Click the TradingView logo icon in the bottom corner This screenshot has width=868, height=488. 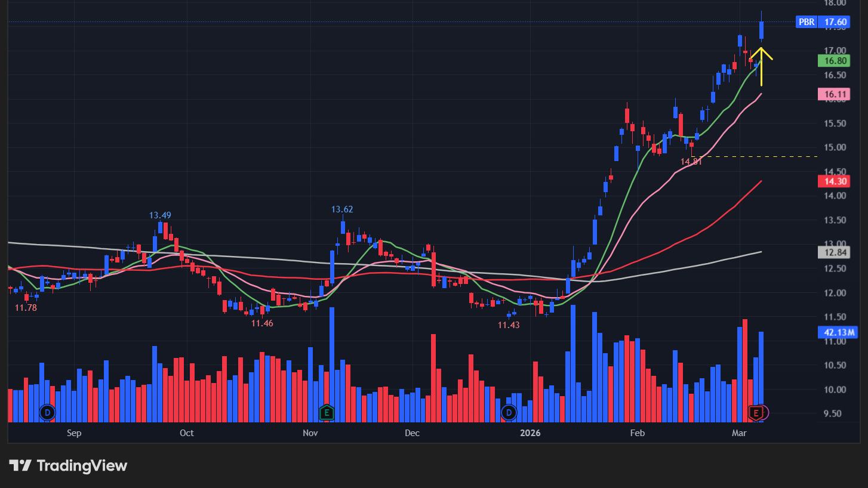[x=20, y=466]
